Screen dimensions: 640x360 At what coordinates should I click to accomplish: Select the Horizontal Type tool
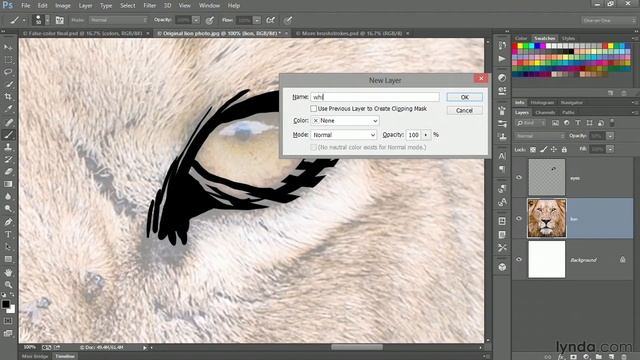8,234
